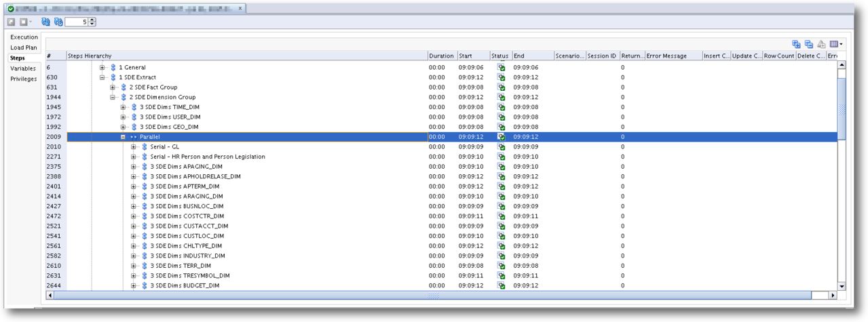Collapse the 1 SDE Extract node

102,77
